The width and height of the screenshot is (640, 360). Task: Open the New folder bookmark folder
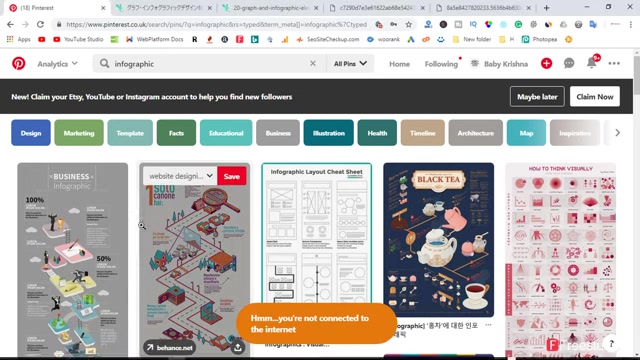click(472, 39)
